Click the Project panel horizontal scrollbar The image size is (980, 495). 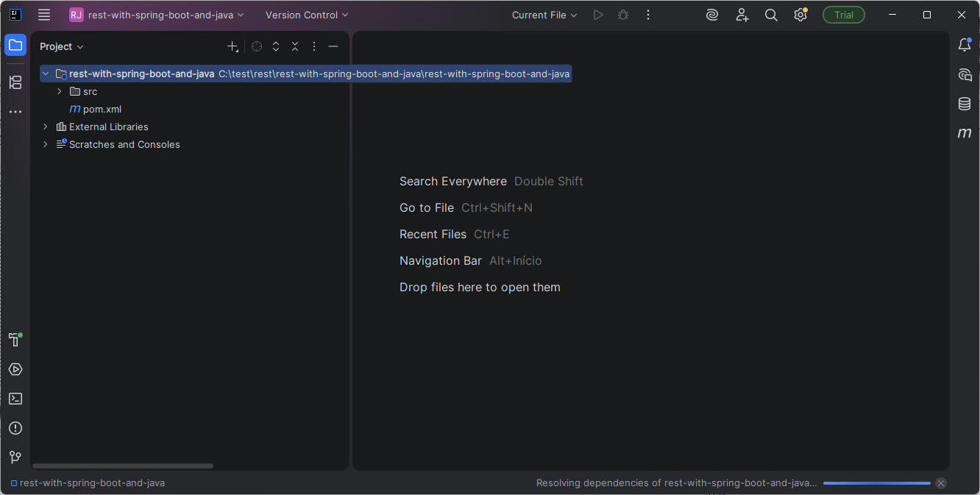tap(123, 466)
